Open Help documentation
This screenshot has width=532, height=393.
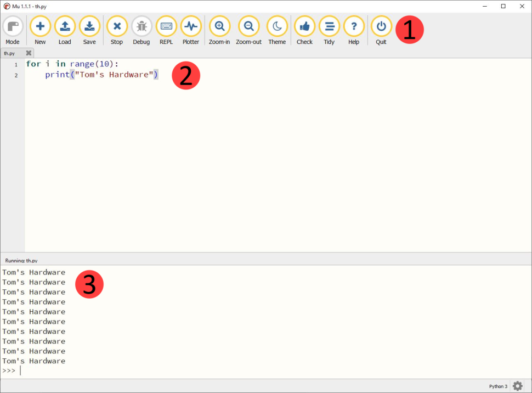pyautogui.click(x=354, y=30)
